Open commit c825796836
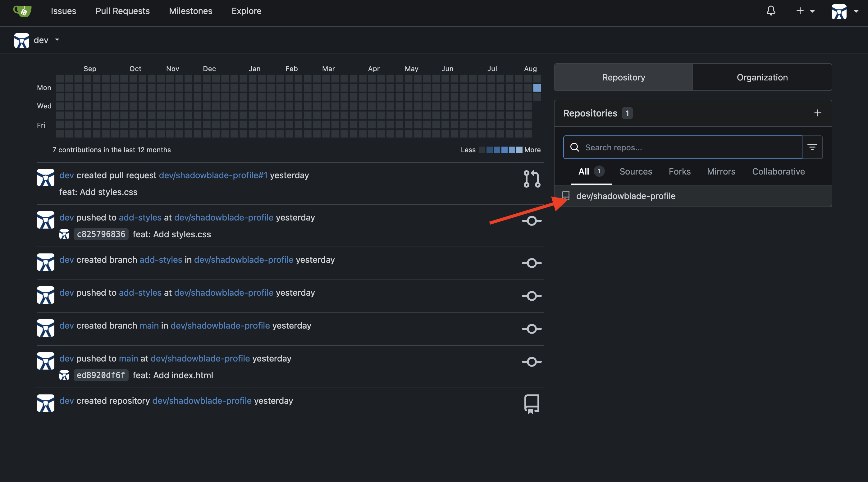Image resolution: width=868 pixels, height=482 pixels. tap(101, 234)
